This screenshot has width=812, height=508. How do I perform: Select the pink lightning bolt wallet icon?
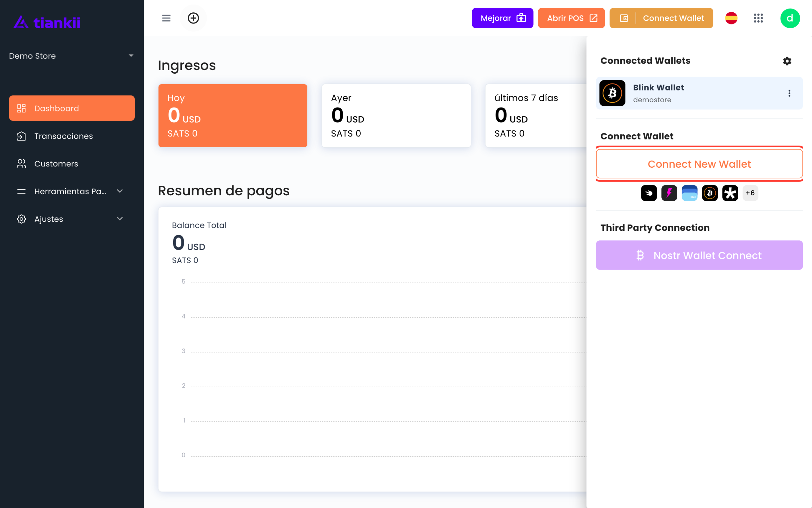click(669, 193)
